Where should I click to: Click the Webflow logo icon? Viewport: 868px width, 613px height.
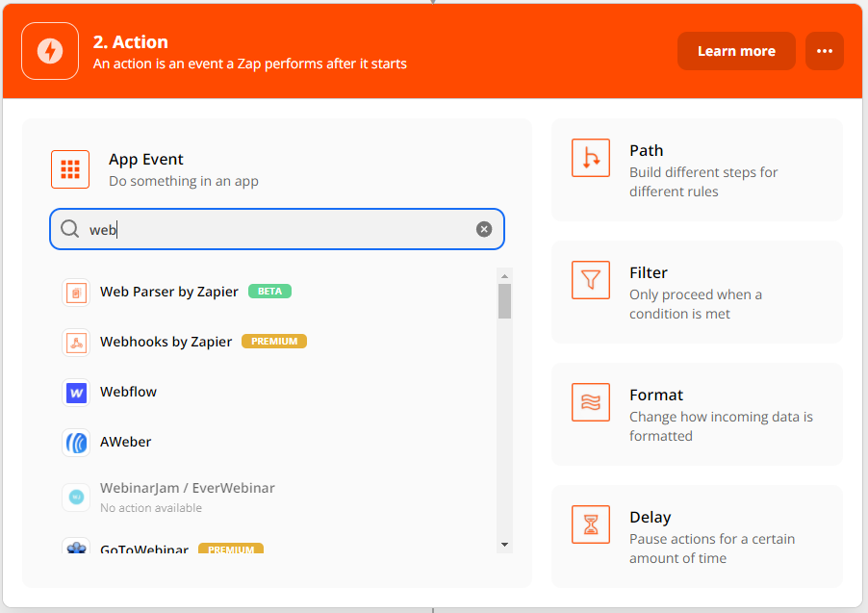pyautogui.click(x=76, y=393)
